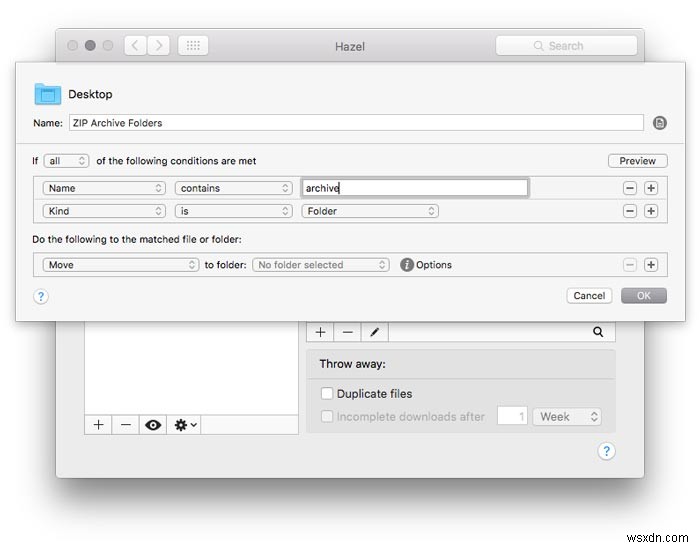
Task: Show all preferences grid button
Action: coord(193,46)
